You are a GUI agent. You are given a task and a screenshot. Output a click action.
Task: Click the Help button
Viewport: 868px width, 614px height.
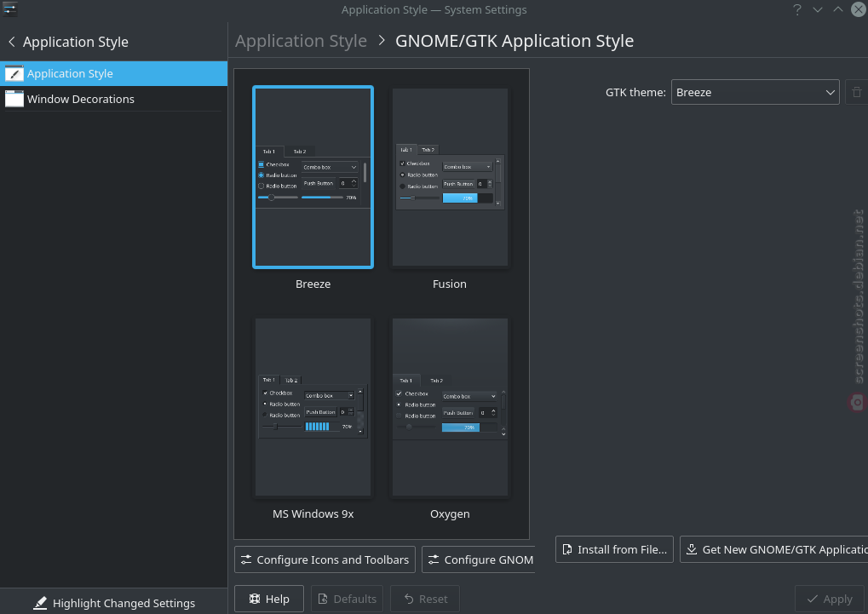pos(269,599)
